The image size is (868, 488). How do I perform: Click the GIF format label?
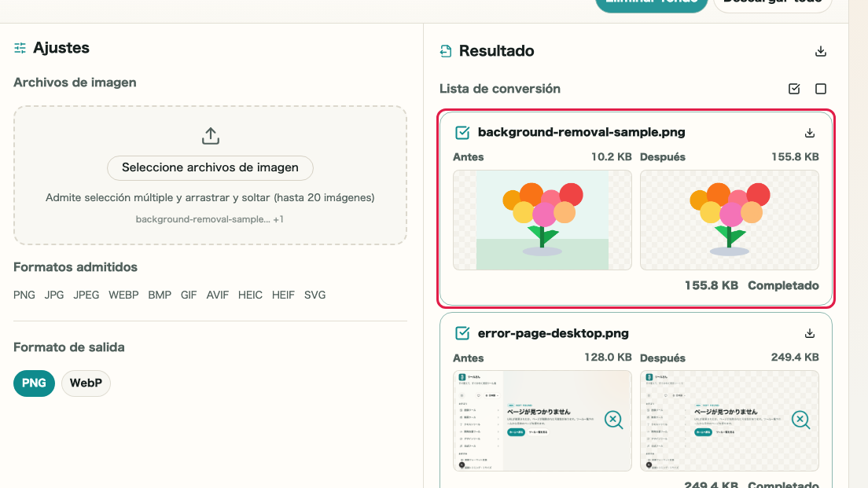click(189, 295)
